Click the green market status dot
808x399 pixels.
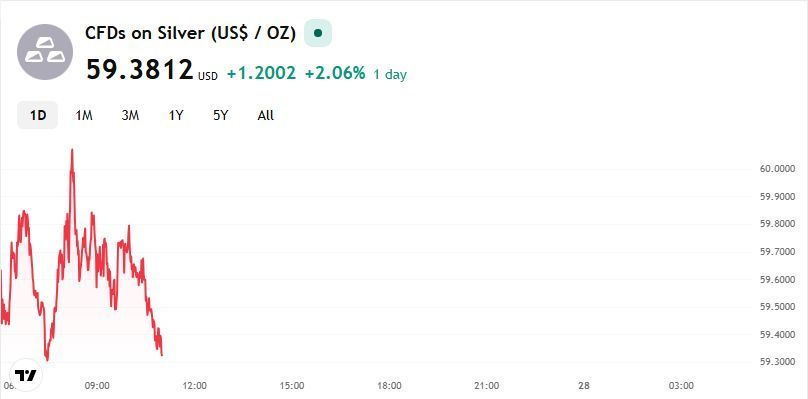click(x=318, y=33)
